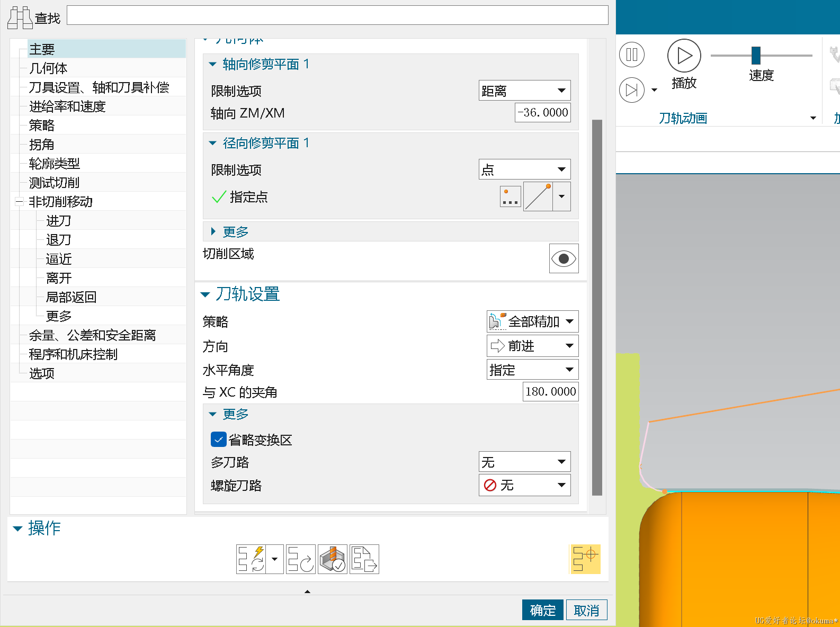Select 轮廓类型 tree item
The width and height of the screenshot is (840, 627).
(55, 164)
